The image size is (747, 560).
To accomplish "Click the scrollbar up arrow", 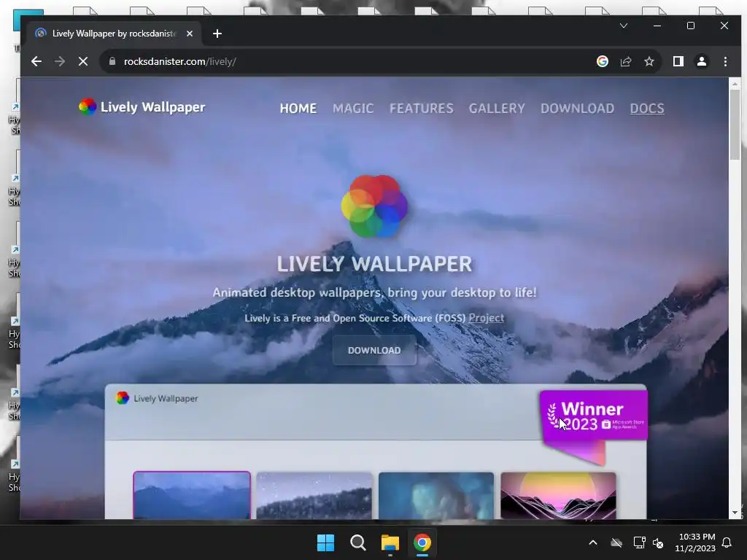I will click(x=735, y=84).
